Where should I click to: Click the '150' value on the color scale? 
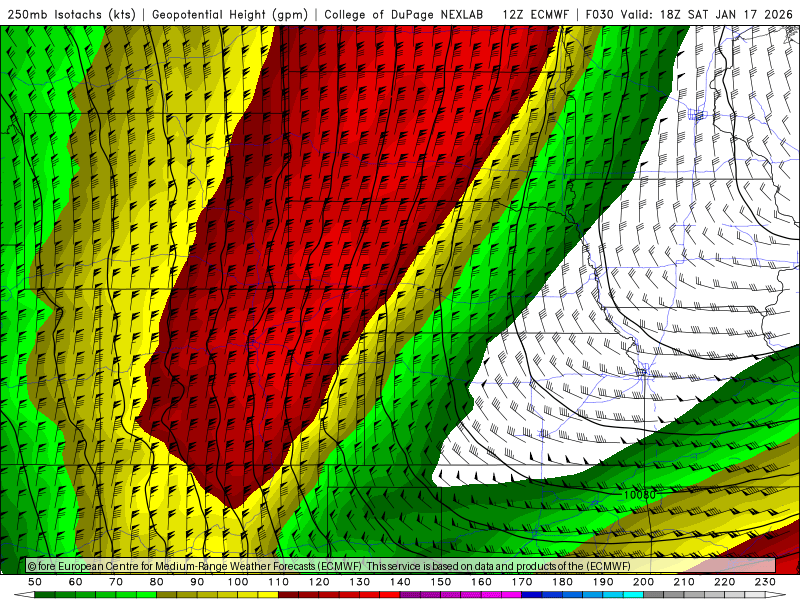(441, 582)
